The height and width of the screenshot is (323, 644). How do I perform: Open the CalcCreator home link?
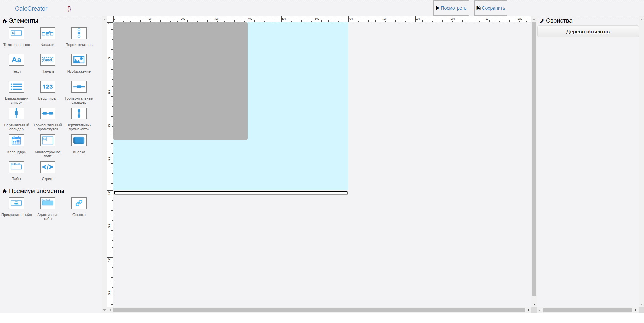click(31, 9)
